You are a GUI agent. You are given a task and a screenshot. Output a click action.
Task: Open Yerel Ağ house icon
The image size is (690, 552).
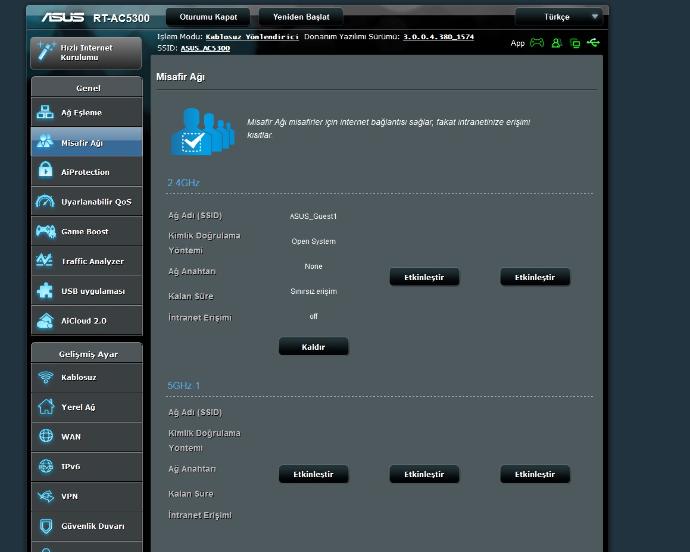(x=46, y=406)
